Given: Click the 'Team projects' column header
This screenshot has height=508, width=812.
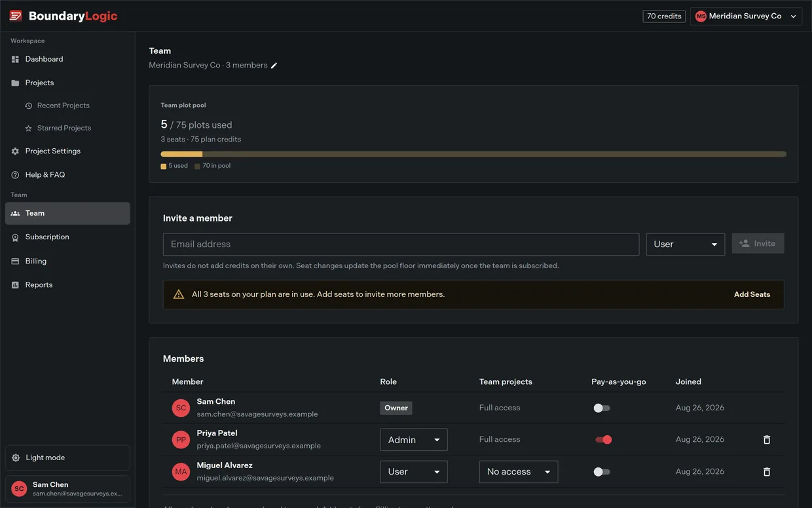Looking at the screenshot, I should click(x=506, y=381).
